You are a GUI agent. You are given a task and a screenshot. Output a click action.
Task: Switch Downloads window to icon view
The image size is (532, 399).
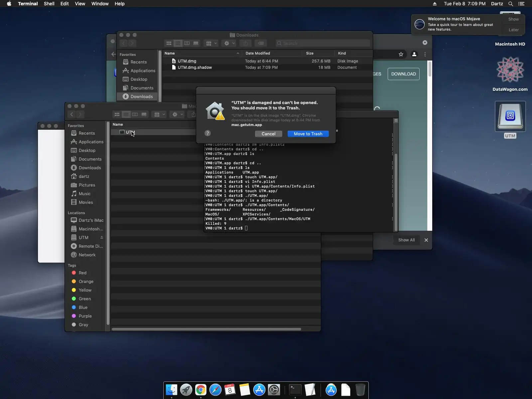point(169,43)
